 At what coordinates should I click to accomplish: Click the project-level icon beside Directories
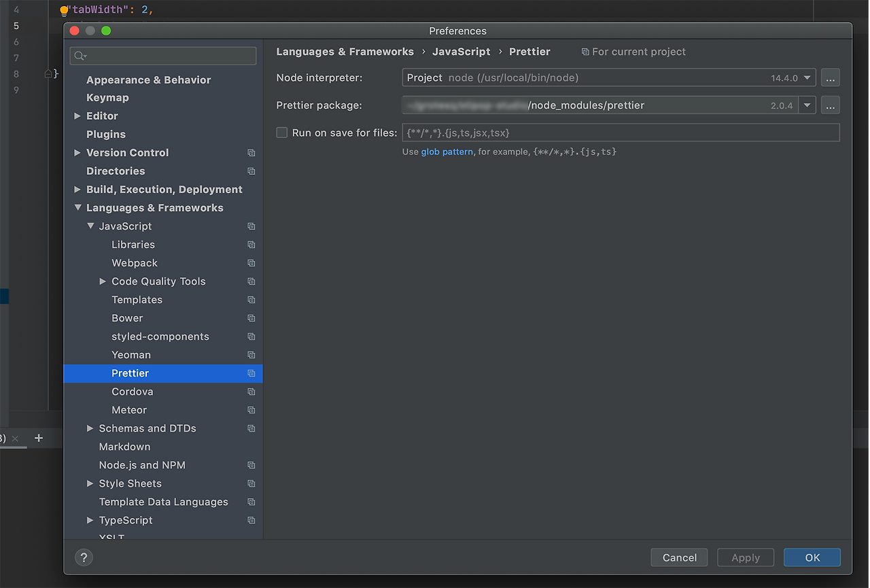coord(251,171)
